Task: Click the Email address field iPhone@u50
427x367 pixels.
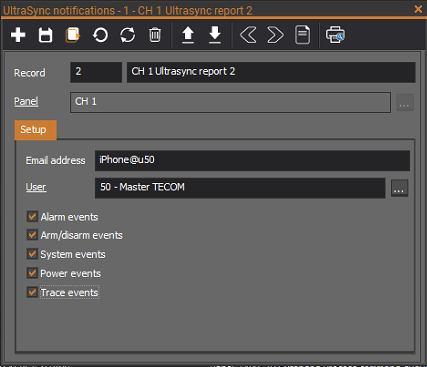Action: click(252, 160)
